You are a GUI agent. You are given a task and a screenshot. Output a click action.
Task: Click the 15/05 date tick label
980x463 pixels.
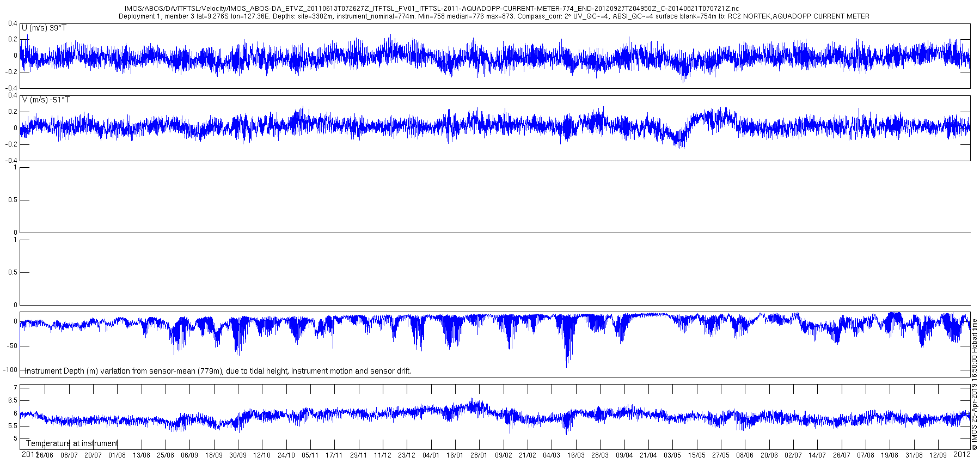pyautogui.click(x=696, y=455)
